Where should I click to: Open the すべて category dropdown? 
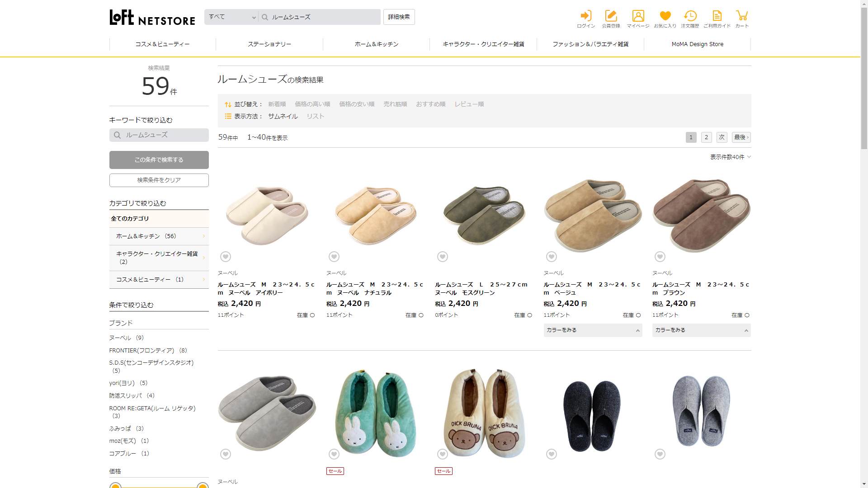[x=231, y=17]
